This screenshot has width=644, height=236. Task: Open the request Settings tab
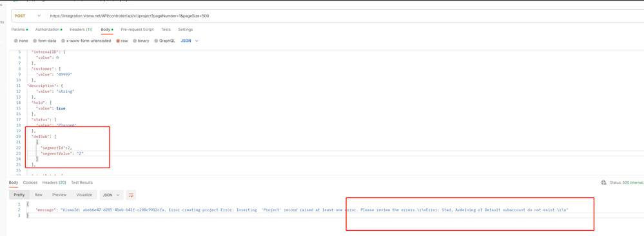[185, 30]
